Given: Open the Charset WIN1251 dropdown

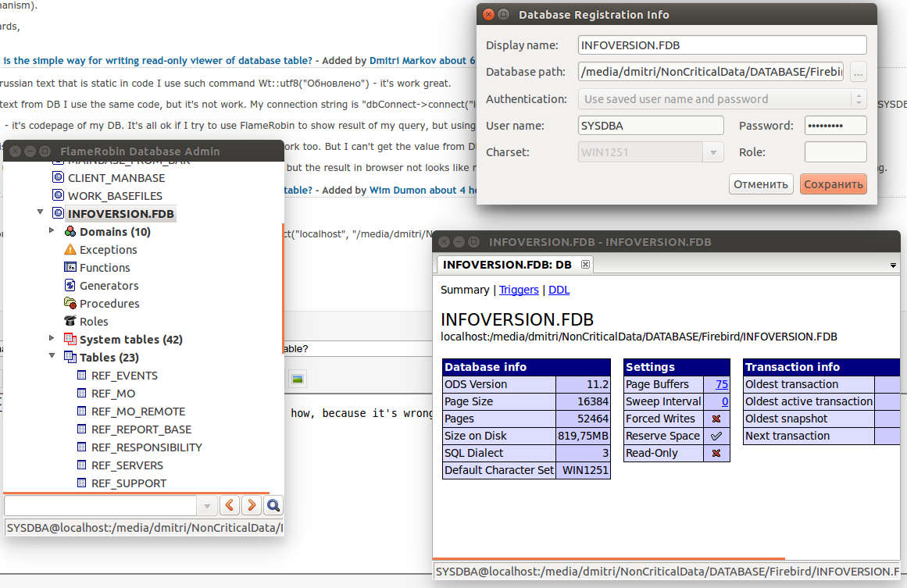Looking at the screenshot, I should tap(713, 152).
